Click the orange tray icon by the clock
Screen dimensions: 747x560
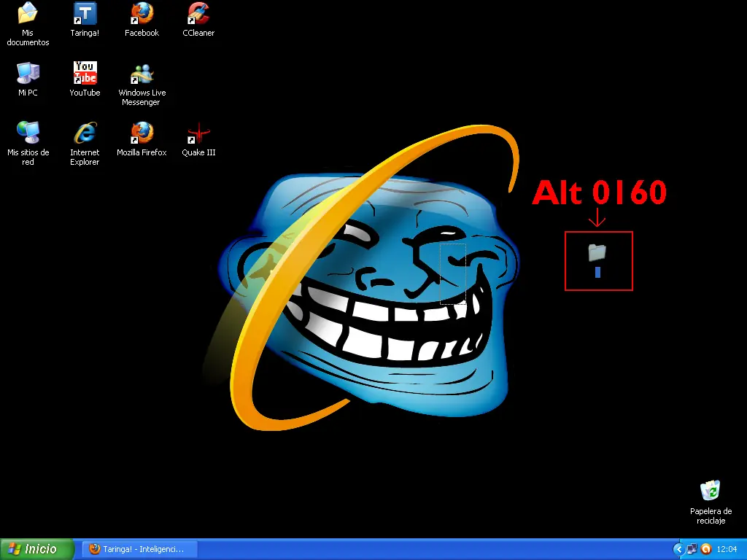pyautogui.click(x=706, y=549)
